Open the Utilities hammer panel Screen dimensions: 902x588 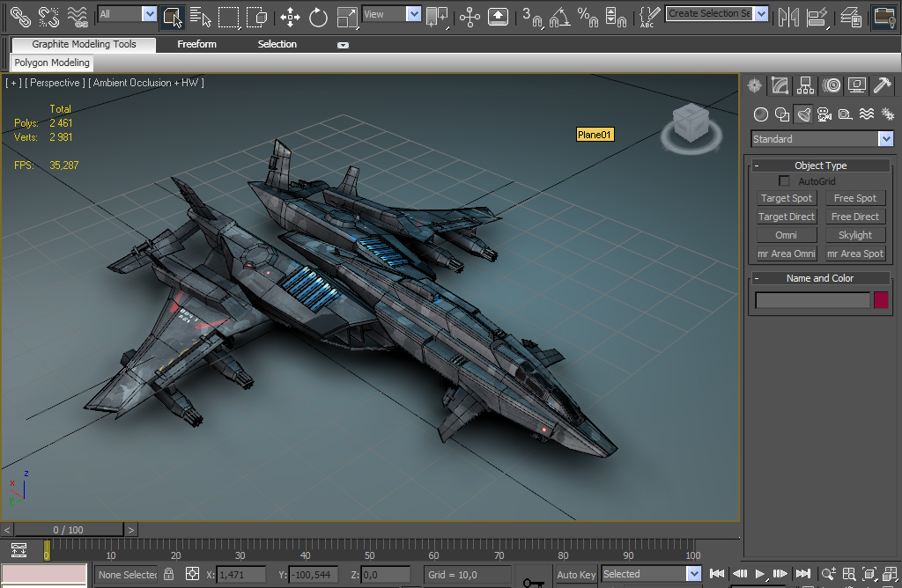pos(882,85)
